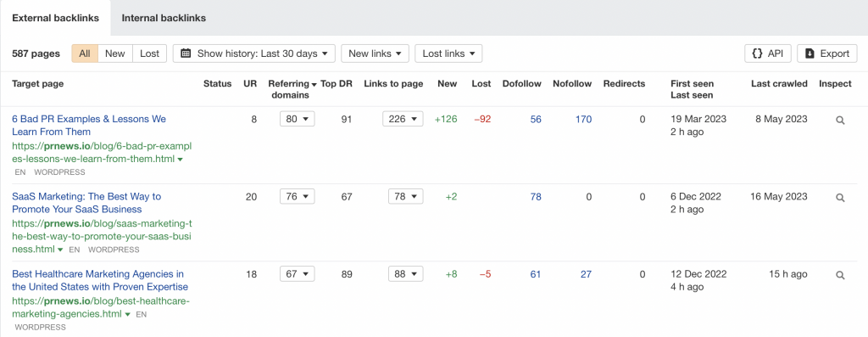This screenshot has width=868, height=337.
Task: Click the −5 lost links value
Action: pyautogui.click(x=485, y=274)
